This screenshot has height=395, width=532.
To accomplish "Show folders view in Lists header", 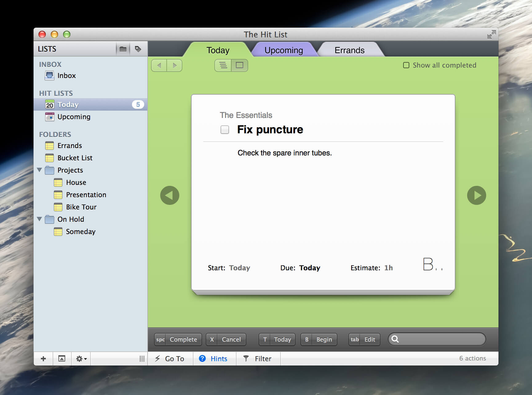I will point(123,49).
